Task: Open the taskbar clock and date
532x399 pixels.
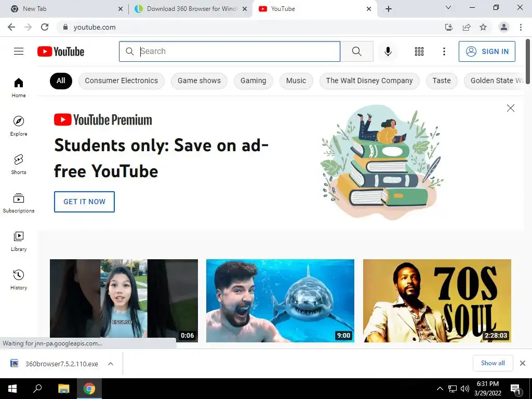Action: click(488, 389)
